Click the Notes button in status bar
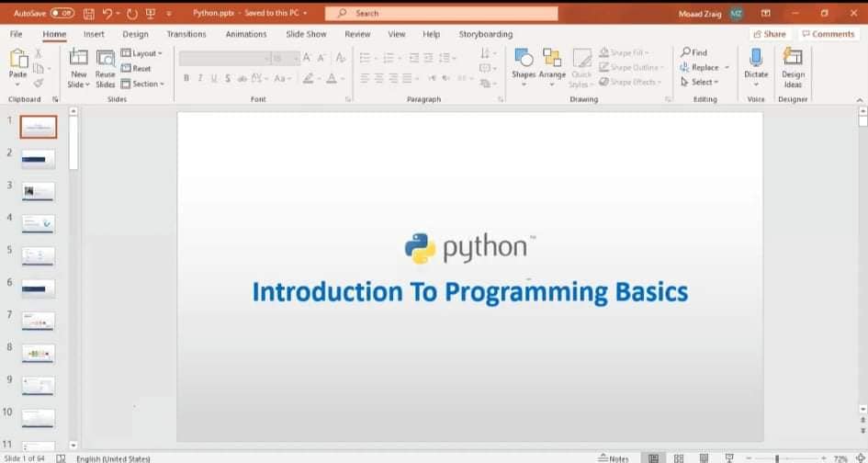Screen dimensions: 868x463 (614, 458)
